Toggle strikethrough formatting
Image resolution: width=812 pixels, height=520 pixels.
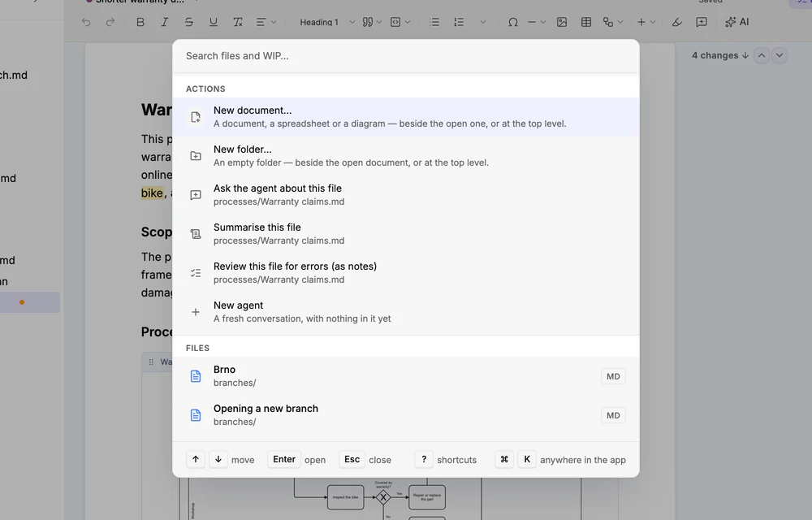189,22
